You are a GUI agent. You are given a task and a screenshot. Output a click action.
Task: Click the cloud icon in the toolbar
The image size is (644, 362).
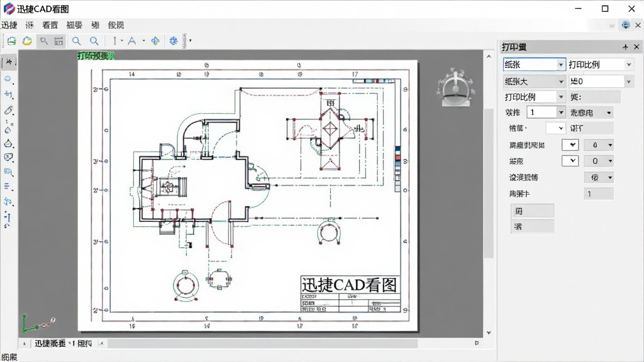click(x=27, y=41)
